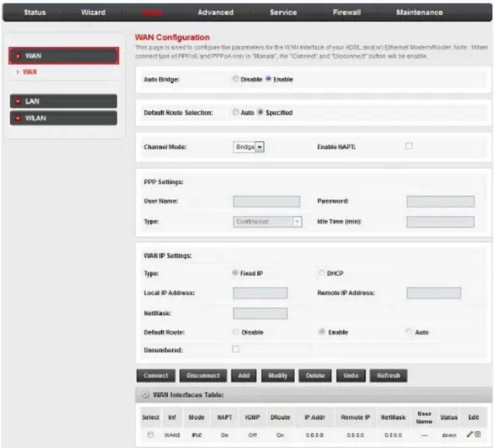Open the Channel Mode dropdown
494x448 pixels.
[249, 147]
